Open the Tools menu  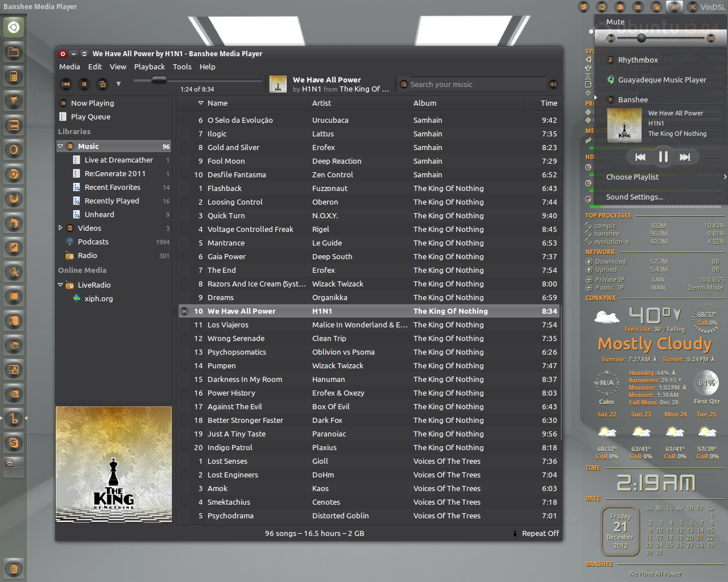[182, 66]
